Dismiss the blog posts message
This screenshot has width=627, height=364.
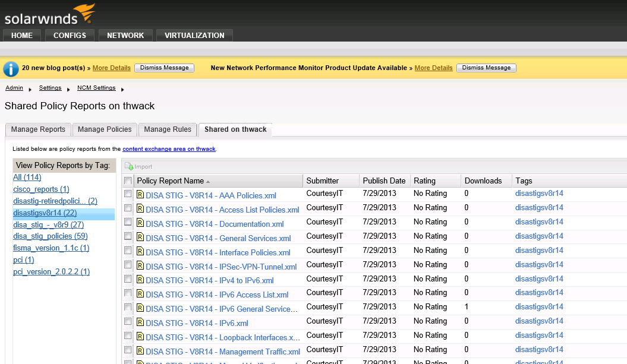pyautogui.click(x=164, y=68)
